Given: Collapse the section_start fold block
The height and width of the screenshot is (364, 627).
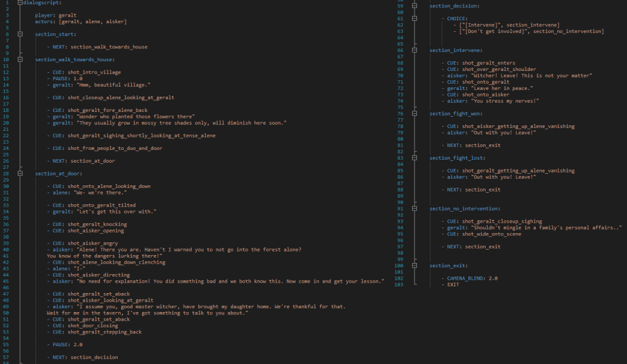Looking at the screenshot, I should [x=20, y=34].
